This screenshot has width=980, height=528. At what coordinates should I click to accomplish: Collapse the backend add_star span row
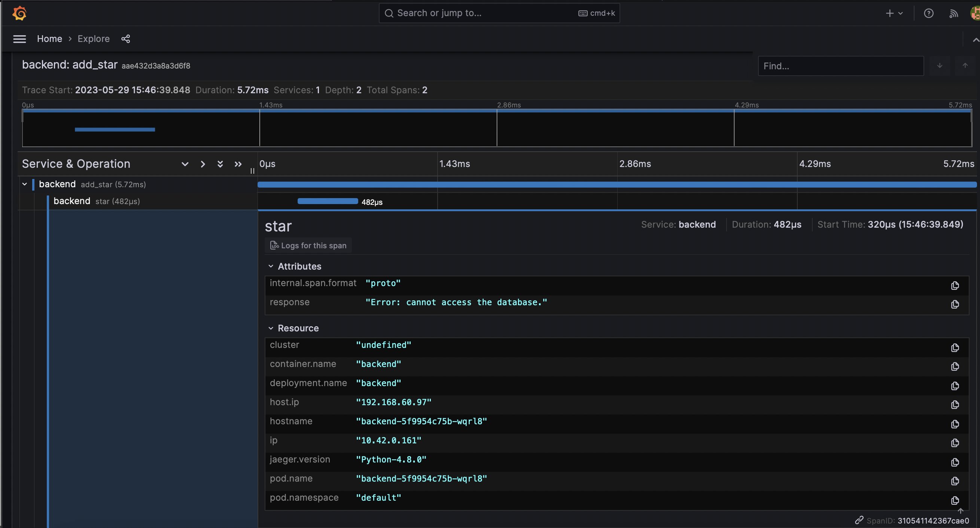[x=25, y=184]
